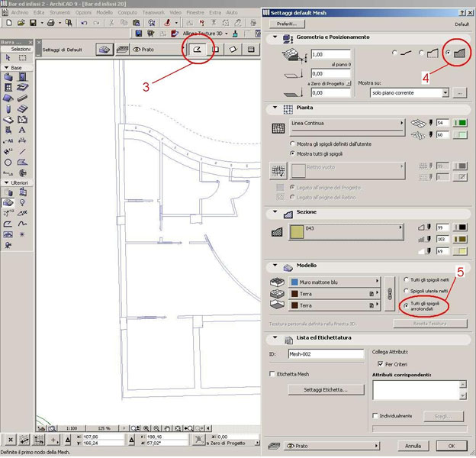
Task: Select 'Tutti gli spigoli arrotondati' option
Action: click(406, 304)
